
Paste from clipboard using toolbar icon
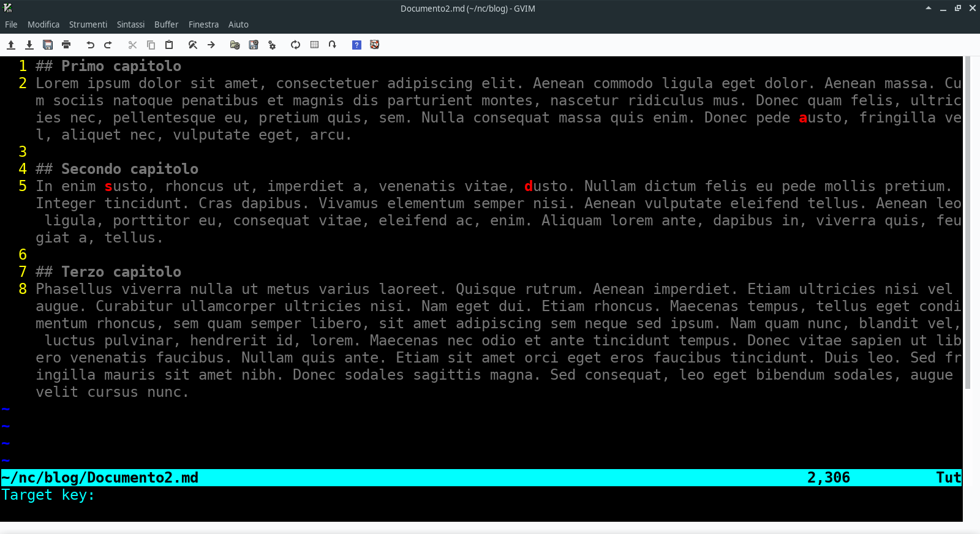point(169,45)
